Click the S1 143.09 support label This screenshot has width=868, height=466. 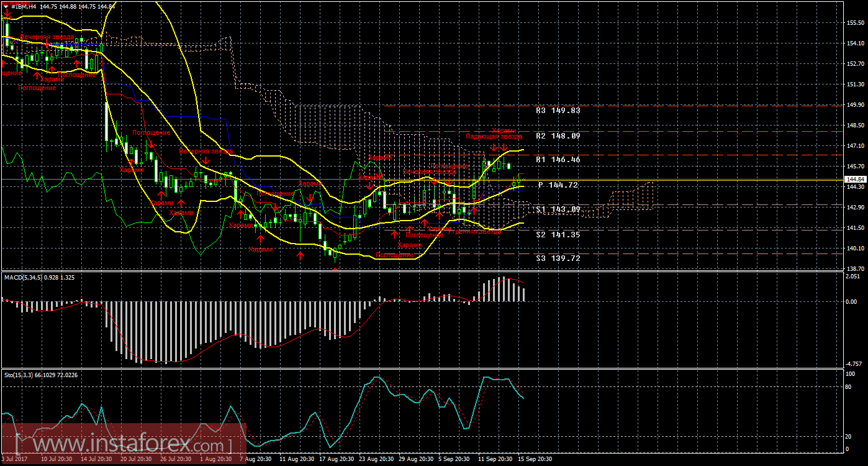[x=558, y=209]
